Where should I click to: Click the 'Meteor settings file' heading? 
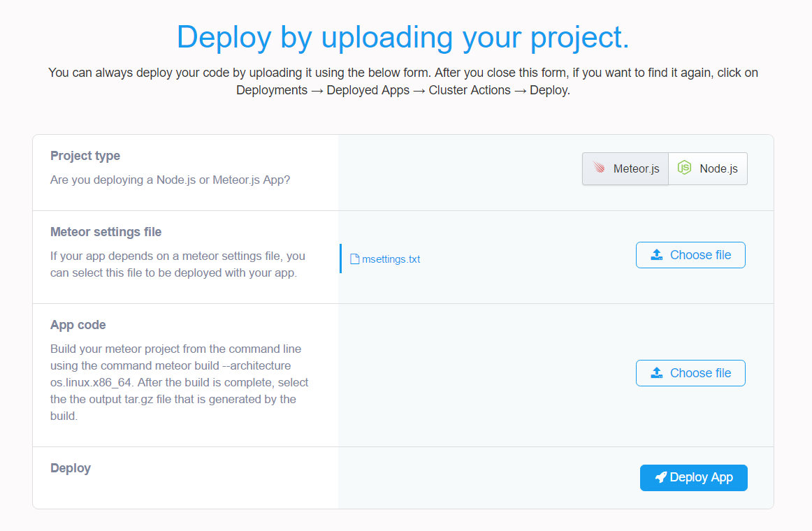pyautogui.click(x=106, y=232)
